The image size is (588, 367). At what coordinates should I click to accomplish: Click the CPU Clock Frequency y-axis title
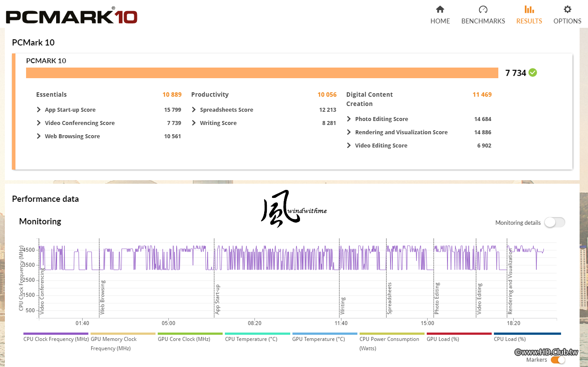21,278
